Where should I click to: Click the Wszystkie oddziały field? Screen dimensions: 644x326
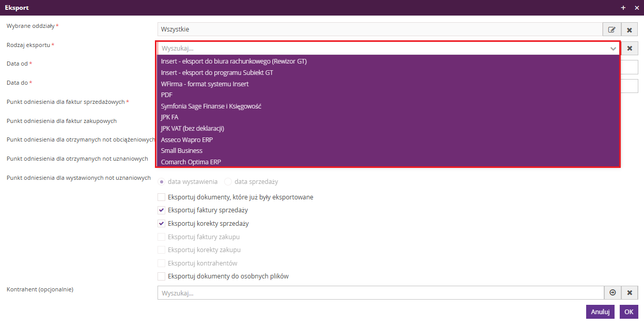click(x=380, y=29)
